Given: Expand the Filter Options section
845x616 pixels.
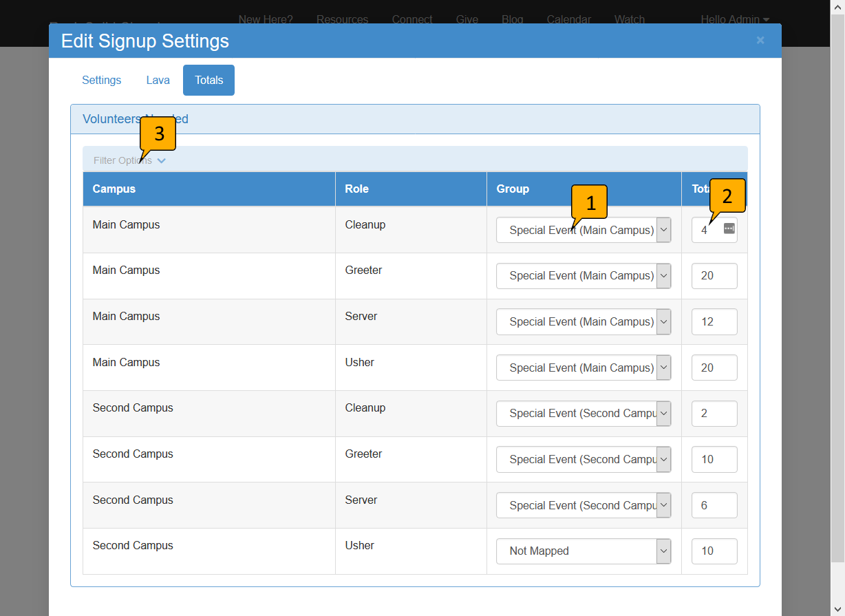Looking at the screenshot, I should [122, 160].
